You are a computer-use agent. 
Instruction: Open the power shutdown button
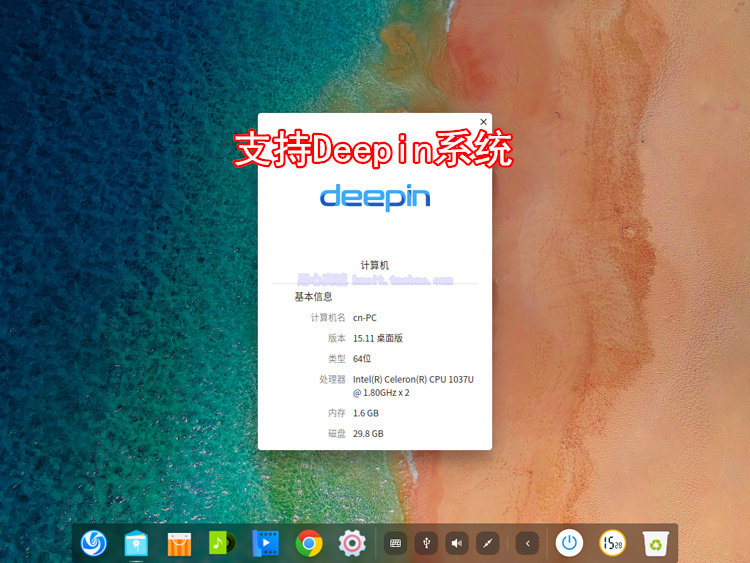pyautogui.click(x=569, y=543)
